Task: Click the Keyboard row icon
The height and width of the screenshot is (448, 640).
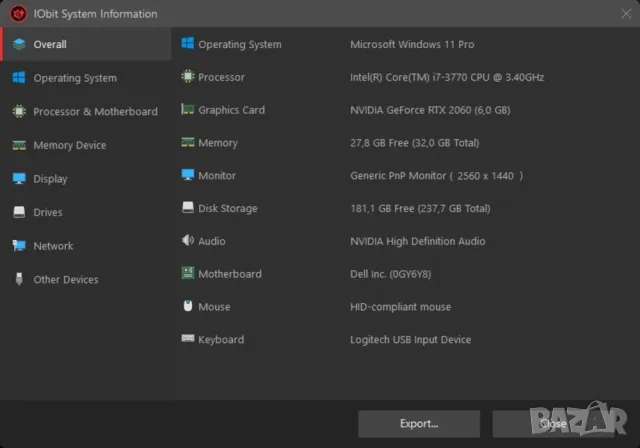Action: tap(188, 338)
